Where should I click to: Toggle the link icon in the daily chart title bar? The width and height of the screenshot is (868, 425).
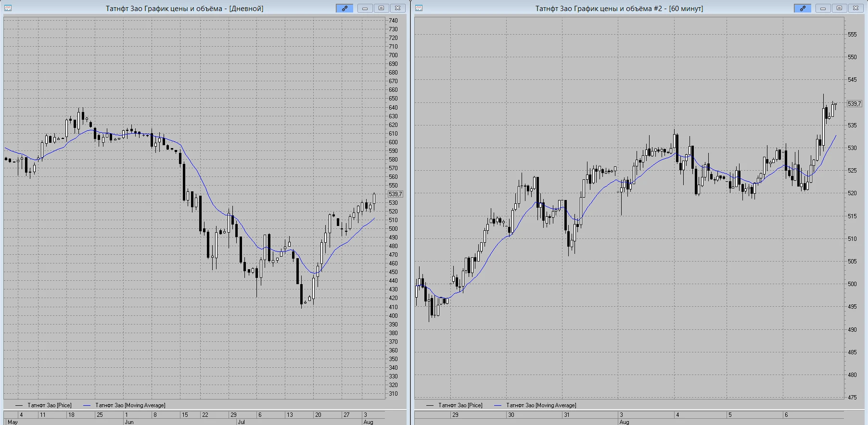pyautogui.click(x=345, y=8)
